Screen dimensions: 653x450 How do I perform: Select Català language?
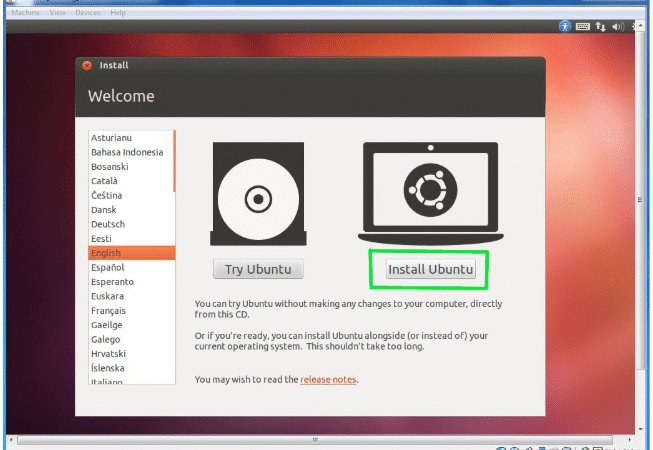point(131,181)
